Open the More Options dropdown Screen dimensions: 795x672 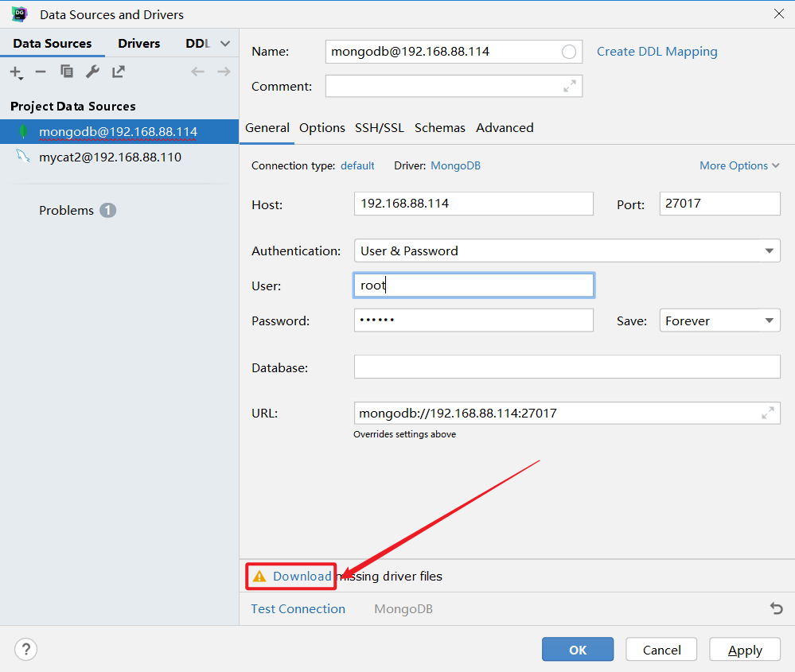[739, 165]
